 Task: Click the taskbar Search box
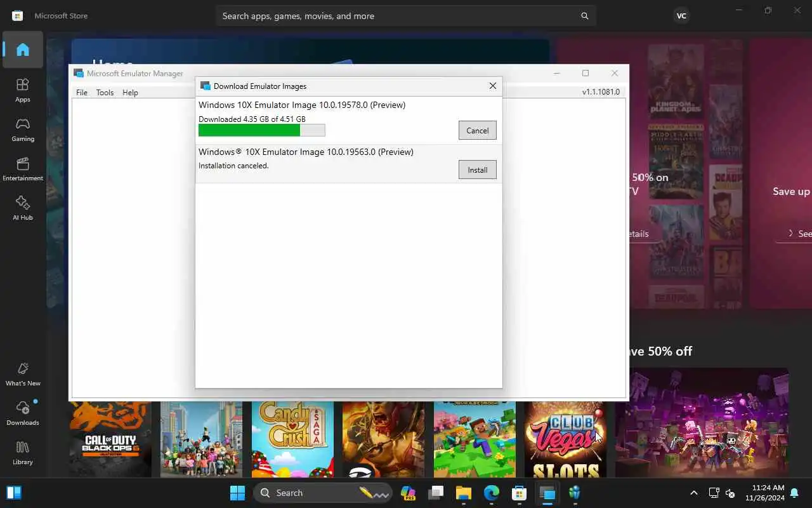click(324, 493)
